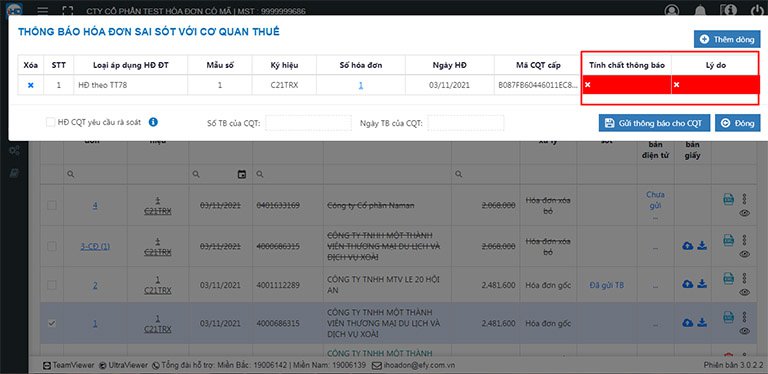Open the three-dot menu for invoice 2
Viewport: 768px width, 374px height.
pyautogui.click(x=744, y=278)
